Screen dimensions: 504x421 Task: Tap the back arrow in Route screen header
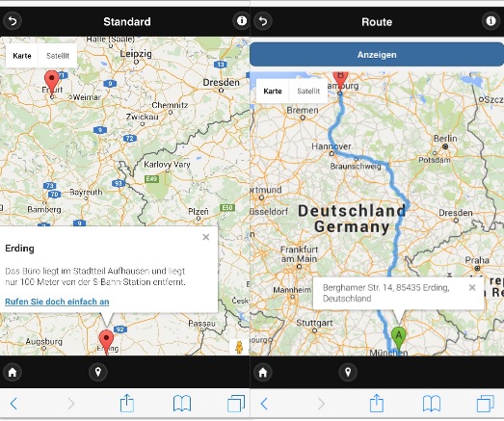(x=263, y=21)
